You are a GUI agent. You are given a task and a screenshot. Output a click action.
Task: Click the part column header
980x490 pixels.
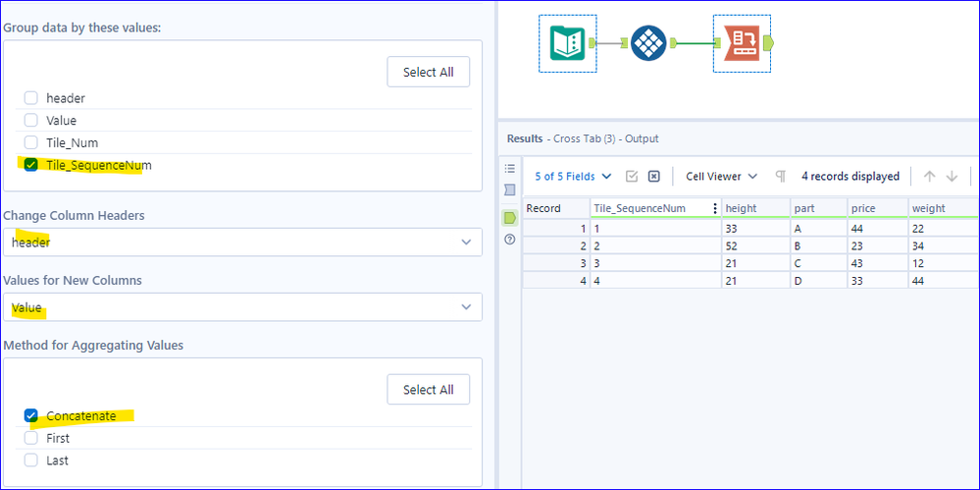pyautogui.click(x=819, y=208)
